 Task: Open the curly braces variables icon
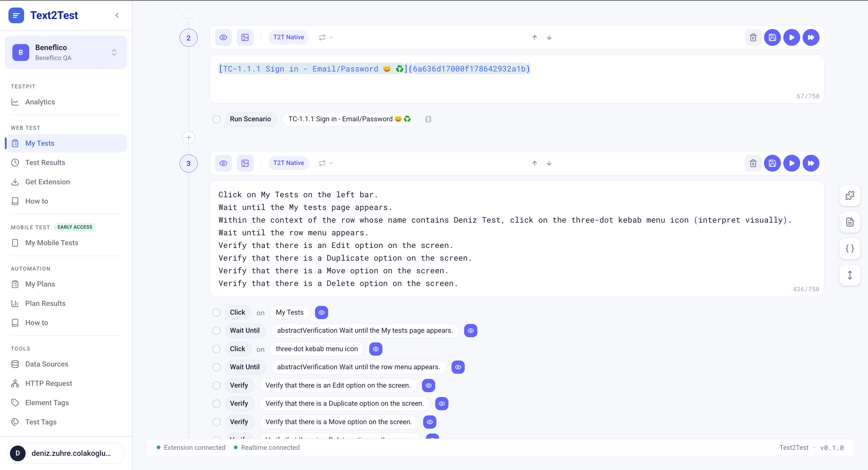[x=850, y=249]
